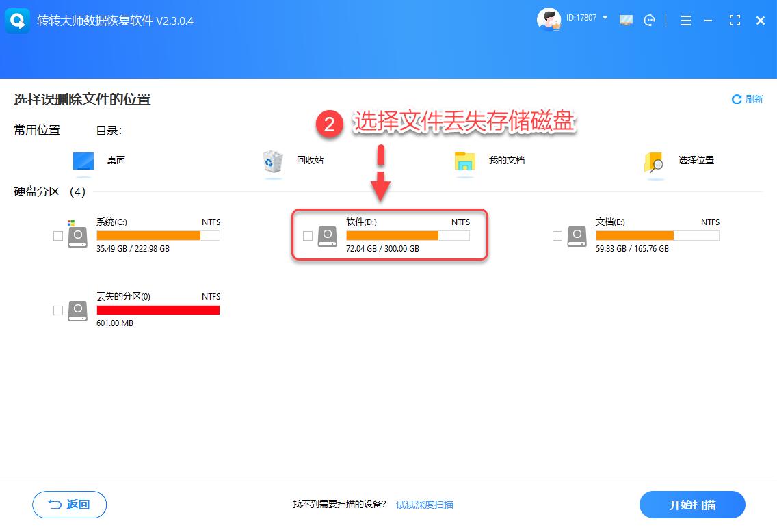Click the refresh icon

pos(737,99)
